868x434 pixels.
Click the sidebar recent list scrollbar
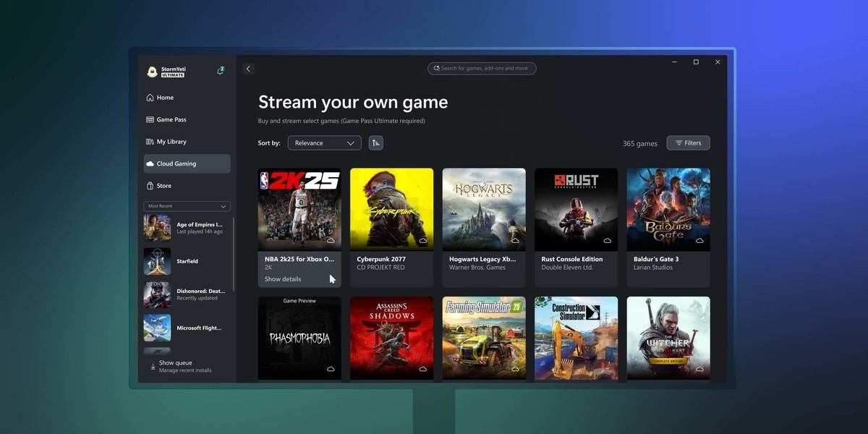(x=234, y=253)
